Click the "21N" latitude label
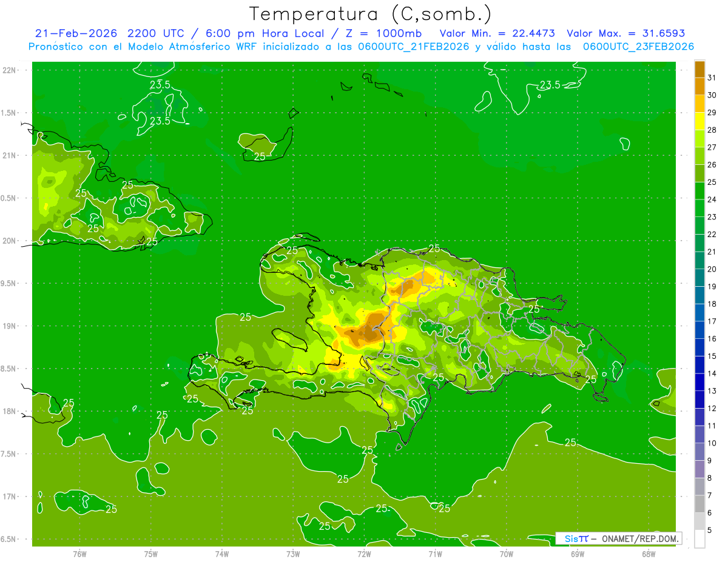Image resolution: width=728 pixels, height=562 pixels. (x=10, y=155)
